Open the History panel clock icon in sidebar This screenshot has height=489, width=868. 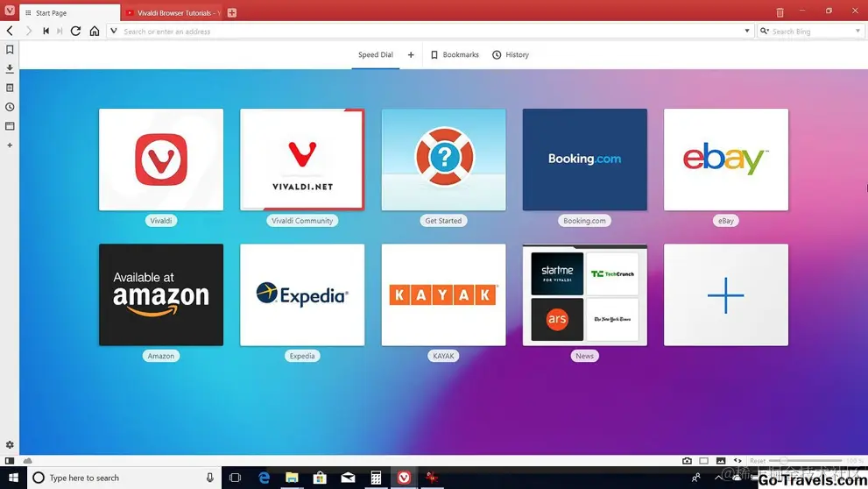10,107
